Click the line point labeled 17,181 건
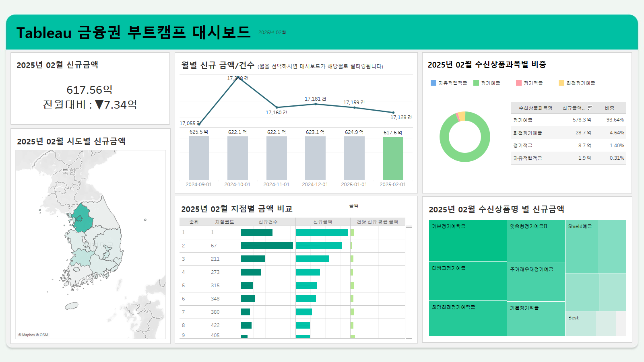The height and width of the screenshot is (362, 644). point(316,104)
